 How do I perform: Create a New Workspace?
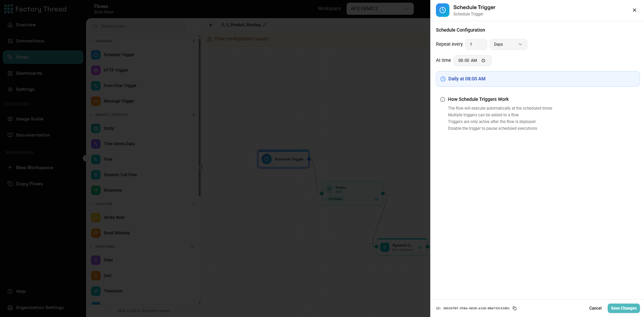pos(43,167)
